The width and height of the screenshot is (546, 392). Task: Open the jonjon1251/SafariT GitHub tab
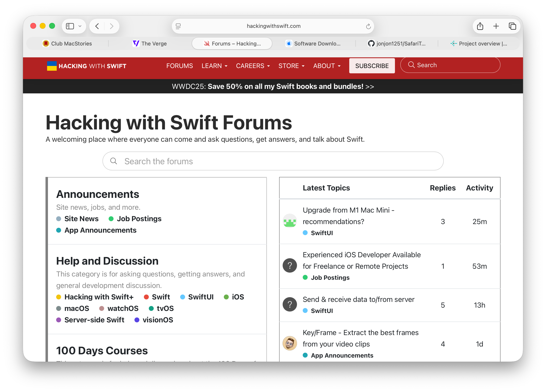397,44
